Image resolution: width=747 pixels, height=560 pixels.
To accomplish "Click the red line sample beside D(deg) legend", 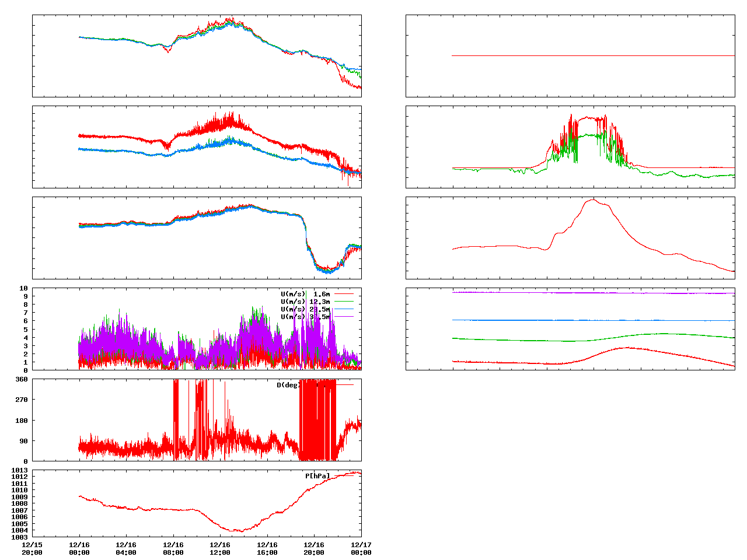I will tap(344, 385).
